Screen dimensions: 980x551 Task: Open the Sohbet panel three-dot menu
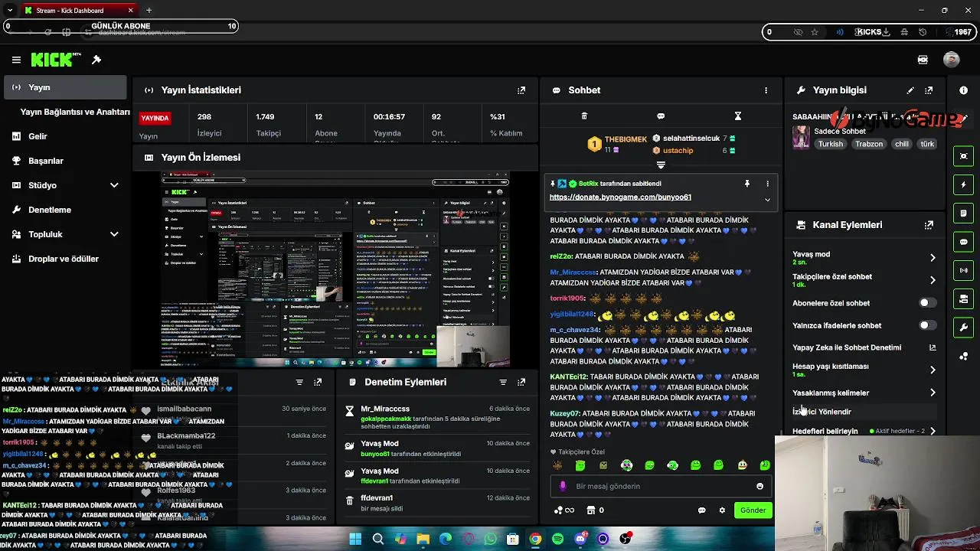pyautogui.click(x=766, y=90)
